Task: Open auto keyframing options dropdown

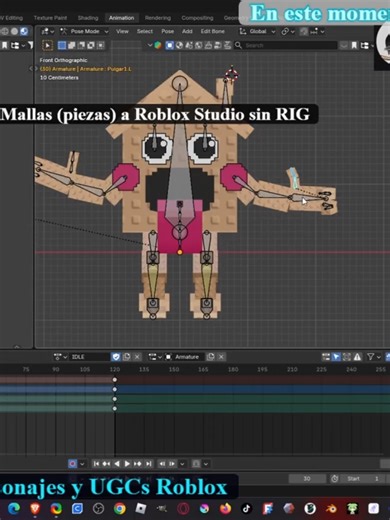Action: tap(82, 464)
